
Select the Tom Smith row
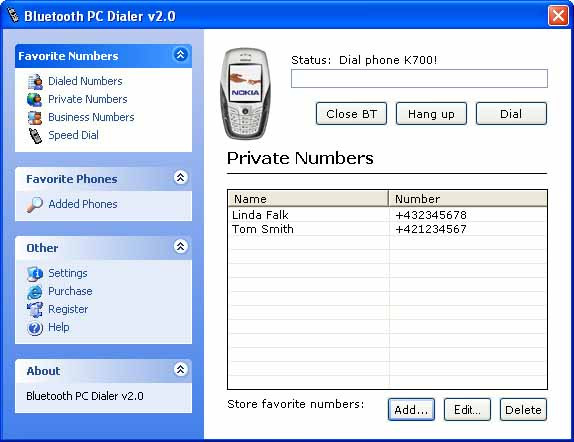387,229
